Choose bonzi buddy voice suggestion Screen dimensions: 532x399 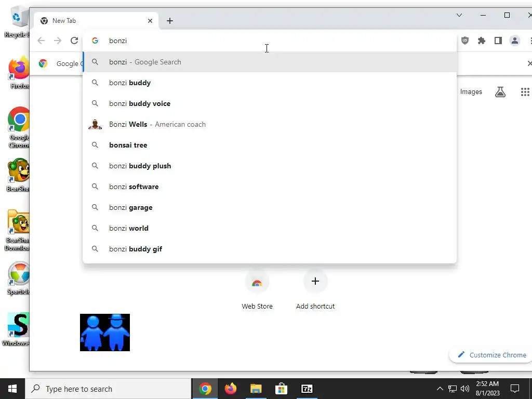(270, 103)
